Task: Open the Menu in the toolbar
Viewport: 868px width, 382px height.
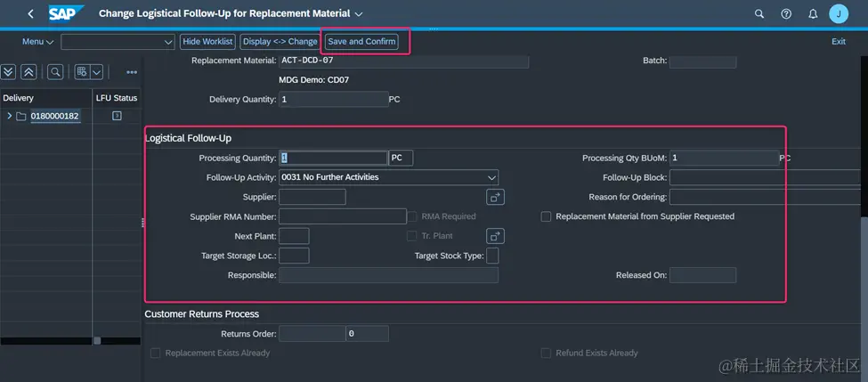Action: pos(37,42)
